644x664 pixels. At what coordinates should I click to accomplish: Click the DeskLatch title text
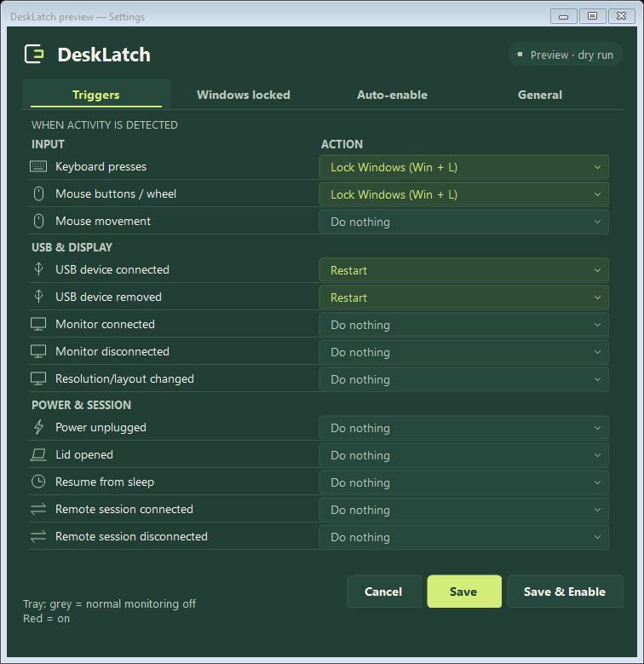tap(104, 55)
